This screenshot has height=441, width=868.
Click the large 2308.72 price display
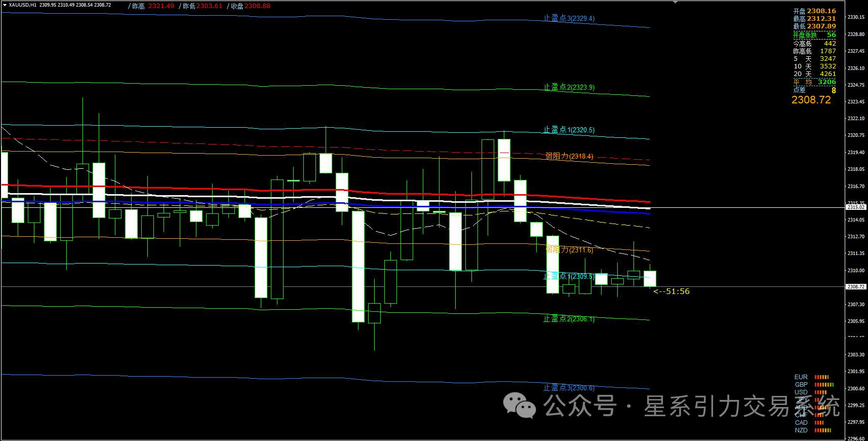(811, 100)
